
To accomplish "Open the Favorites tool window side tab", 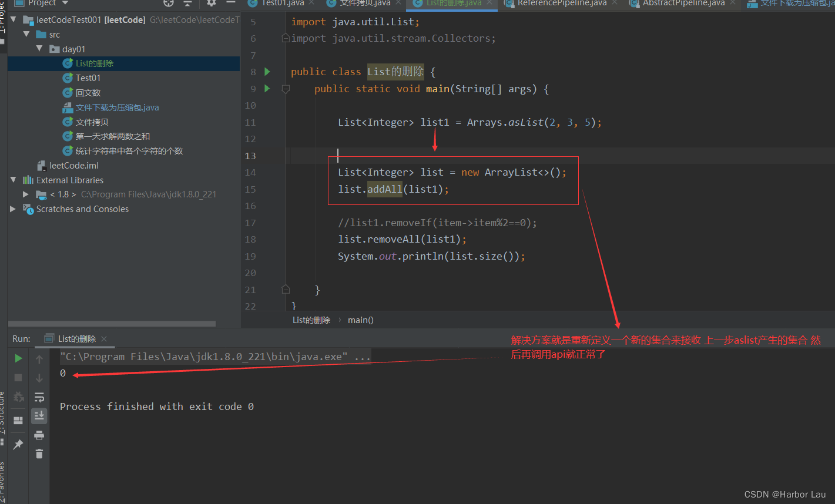I will pos(2,483).
